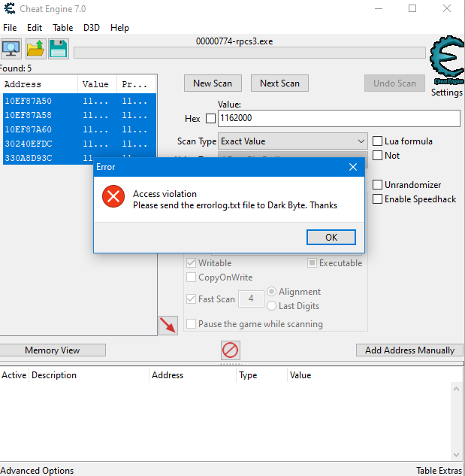Click OK in the Error dialog
465x476 pixels.
click(x=331, y=237)
